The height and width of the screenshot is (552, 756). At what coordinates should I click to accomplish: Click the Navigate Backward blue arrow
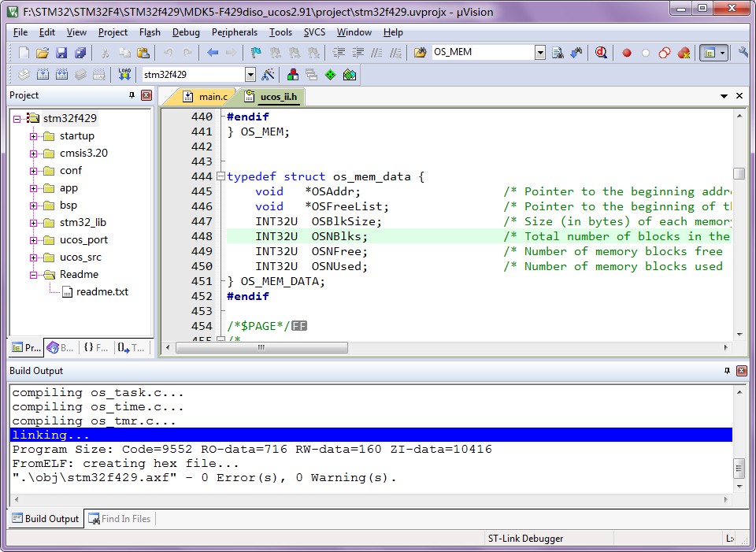pyautogui.click(x=213, y=53)
